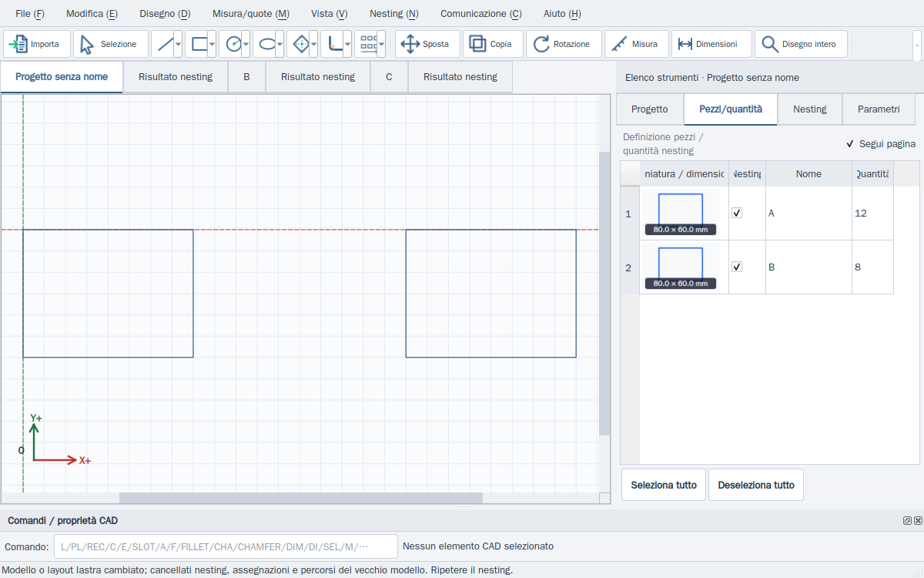
Task: Click the Dimensioni tool
Action: click(711, 44)
